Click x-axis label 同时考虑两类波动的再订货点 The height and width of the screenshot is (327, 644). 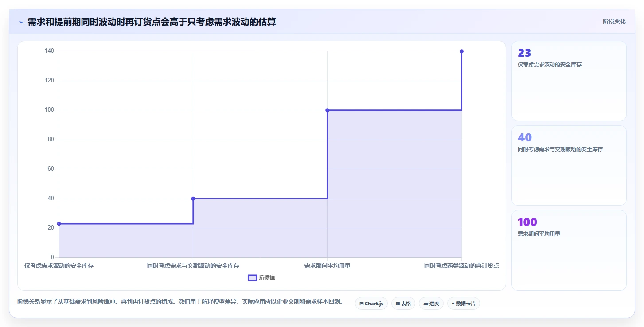coord(461,266)
